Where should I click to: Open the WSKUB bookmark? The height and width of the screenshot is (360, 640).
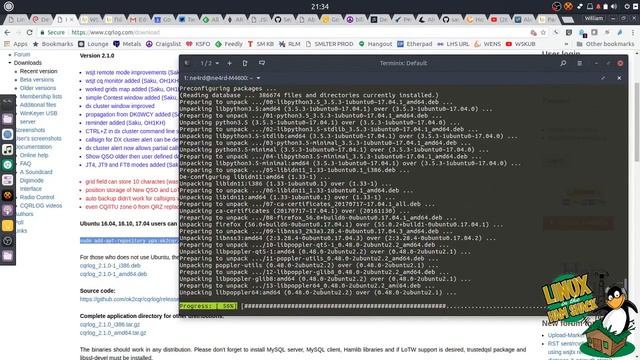coord(520,44)
